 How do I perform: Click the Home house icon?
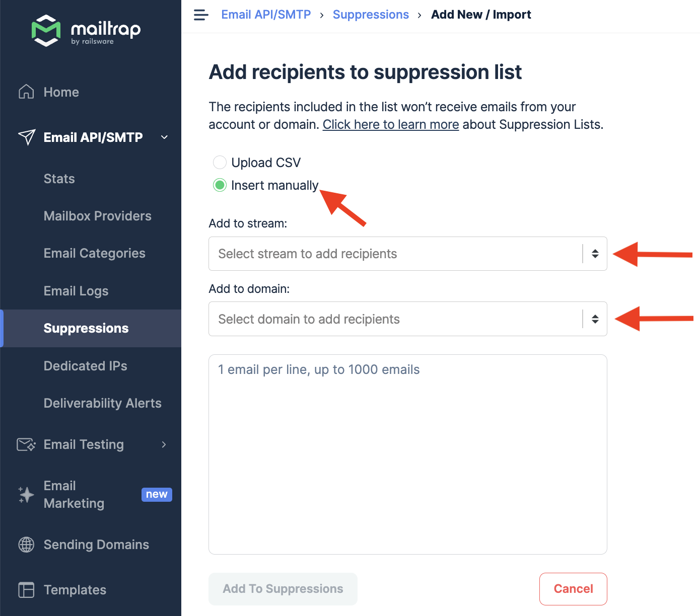[26, 92]
